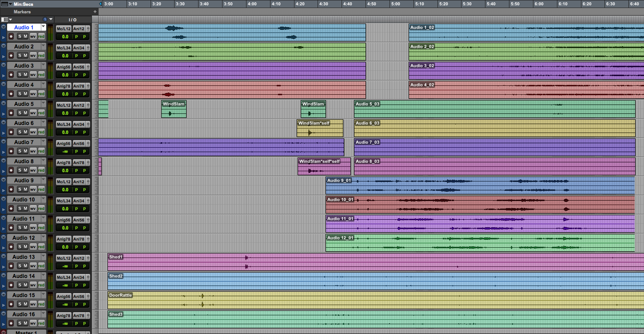
Task: Record-enable the Audio 1 track
Action: 11,36
